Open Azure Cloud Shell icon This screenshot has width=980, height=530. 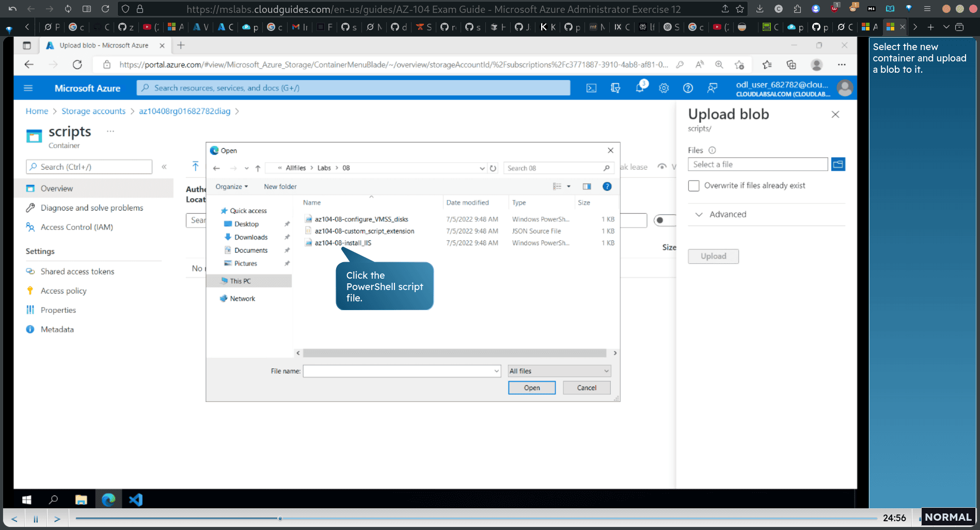pos(591,88)
